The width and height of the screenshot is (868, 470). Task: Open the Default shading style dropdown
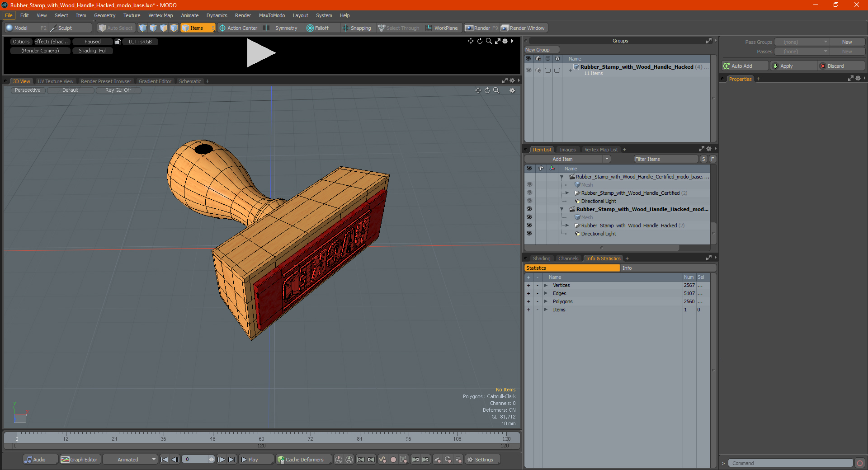pos(71,90)
